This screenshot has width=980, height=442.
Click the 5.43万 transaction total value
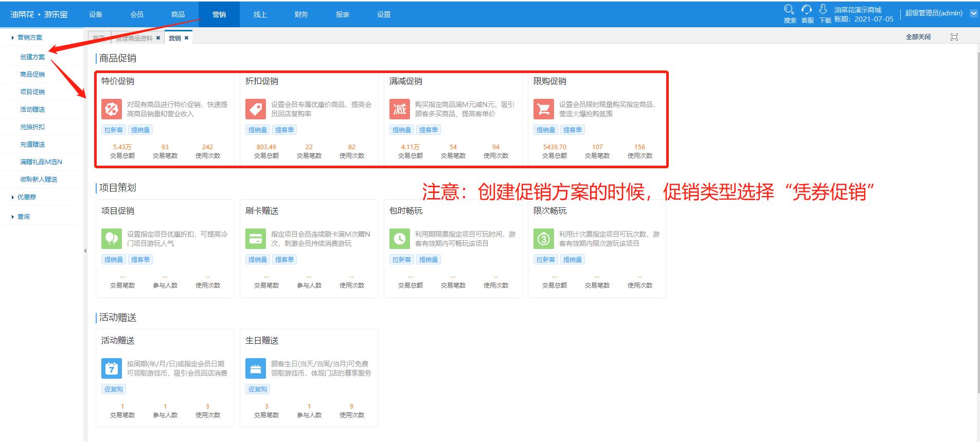coord(122,147)
